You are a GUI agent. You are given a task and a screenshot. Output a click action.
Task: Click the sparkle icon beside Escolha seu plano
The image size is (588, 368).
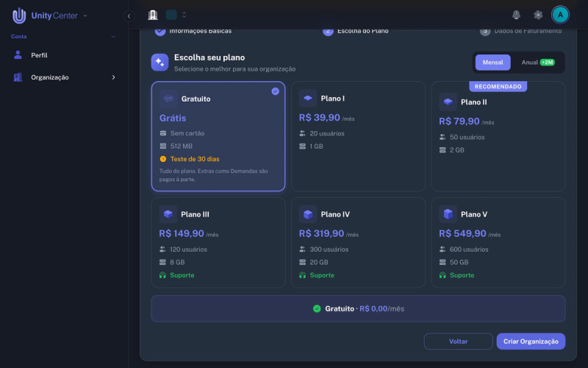tap(159, 63)
